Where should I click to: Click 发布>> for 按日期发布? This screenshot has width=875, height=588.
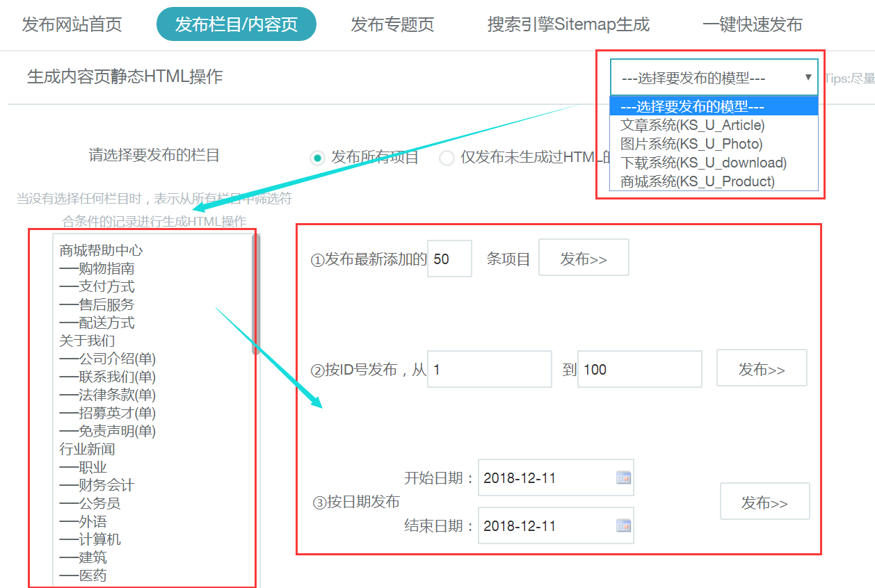764,501
